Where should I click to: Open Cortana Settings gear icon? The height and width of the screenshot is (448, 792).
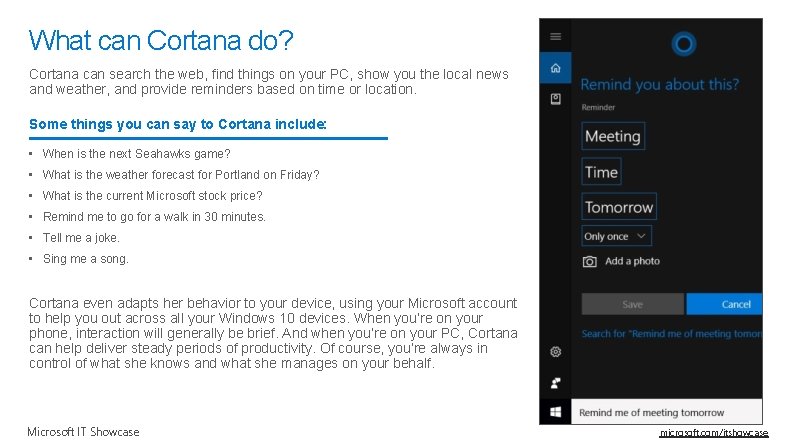(555, 352)
